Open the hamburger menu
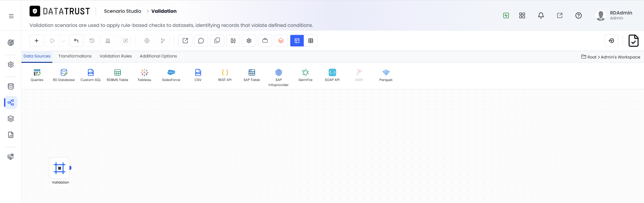This screenshot has height=203, width=644. (x=11, y=16)
